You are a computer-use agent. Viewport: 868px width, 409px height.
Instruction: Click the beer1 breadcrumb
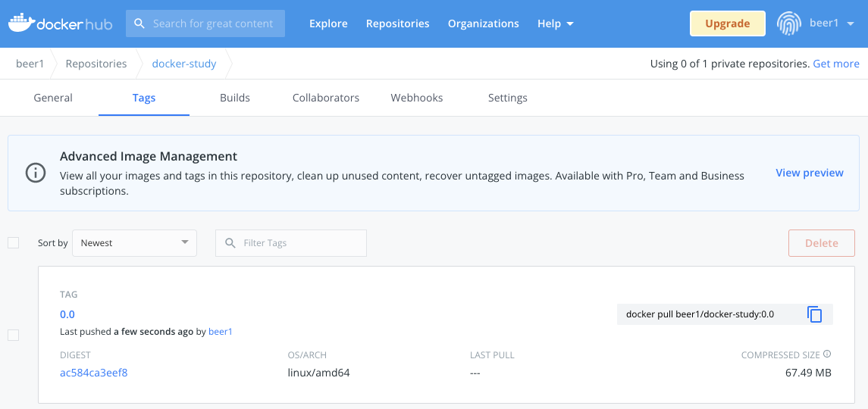tap(30, 64)
